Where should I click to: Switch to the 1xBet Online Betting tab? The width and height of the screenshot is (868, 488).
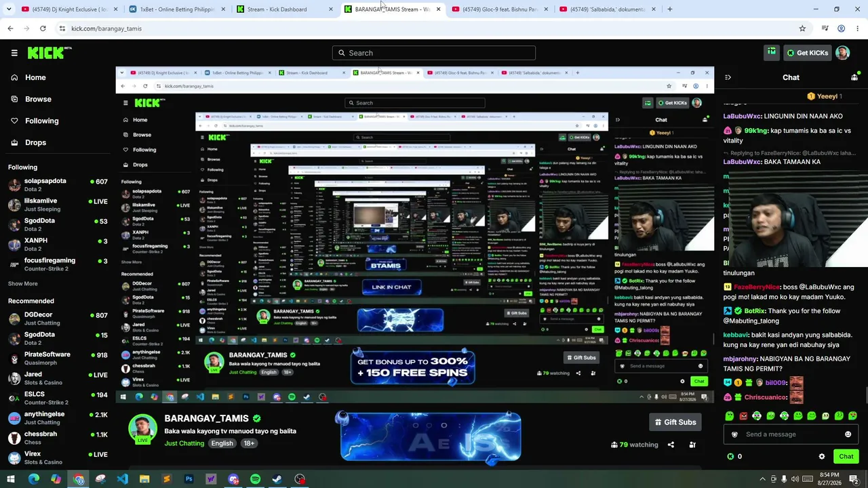(x=176, y=9)
